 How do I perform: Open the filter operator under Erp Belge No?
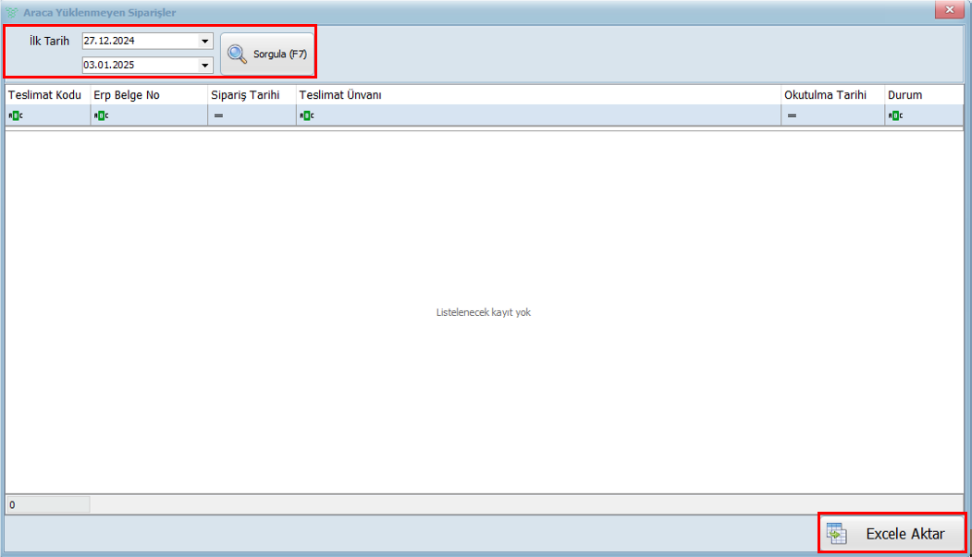coord(100,116)
